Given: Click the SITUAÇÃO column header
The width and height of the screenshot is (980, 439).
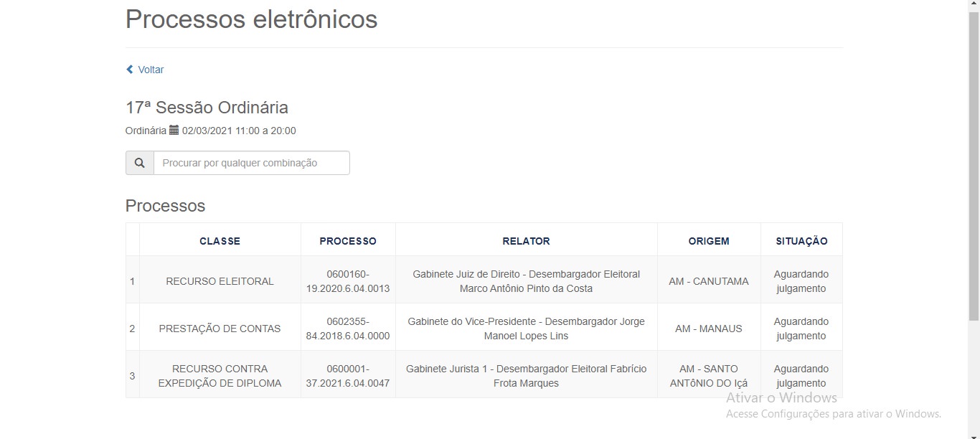Looking at the screenshot, I should tap(801, 241).
